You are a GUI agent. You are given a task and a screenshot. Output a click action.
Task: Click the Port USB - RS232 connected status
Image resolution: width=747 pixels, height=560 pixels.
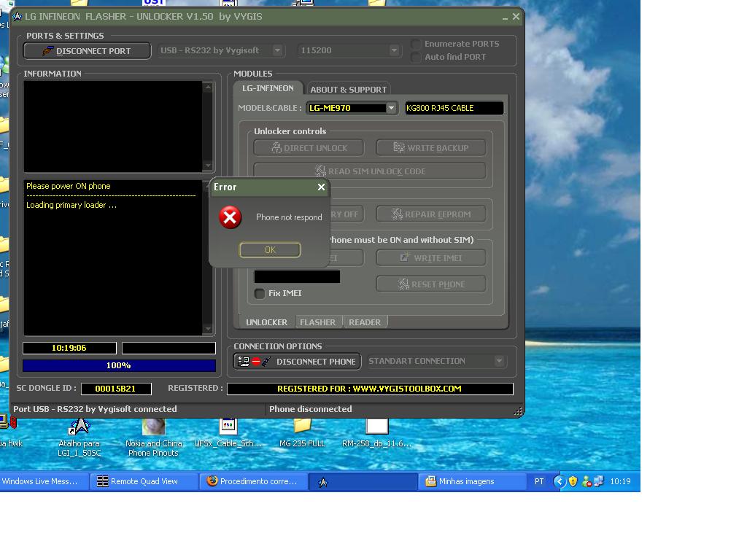pos(95,409)
